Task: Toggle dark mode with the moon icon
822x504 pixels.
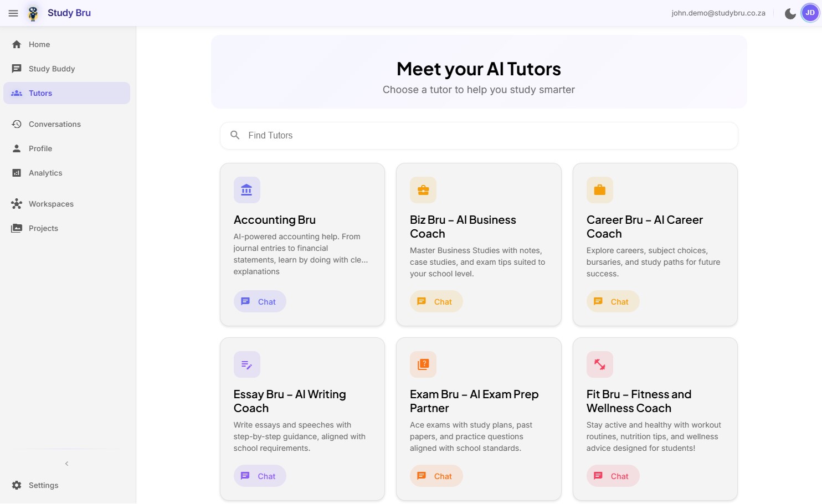Action: [790, 13]
